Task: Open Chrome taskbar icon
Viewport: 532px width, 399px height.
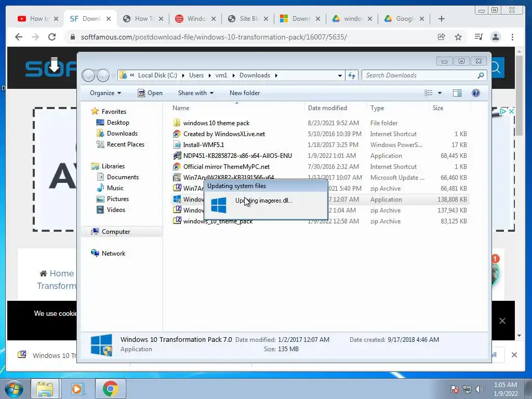Action: click(110, 389)
